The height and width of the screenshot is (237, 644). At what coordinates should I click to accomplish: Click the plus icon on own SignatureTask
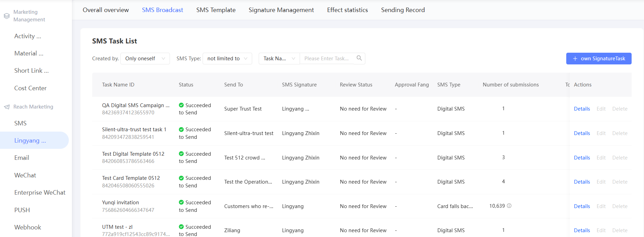pos(575,59)
